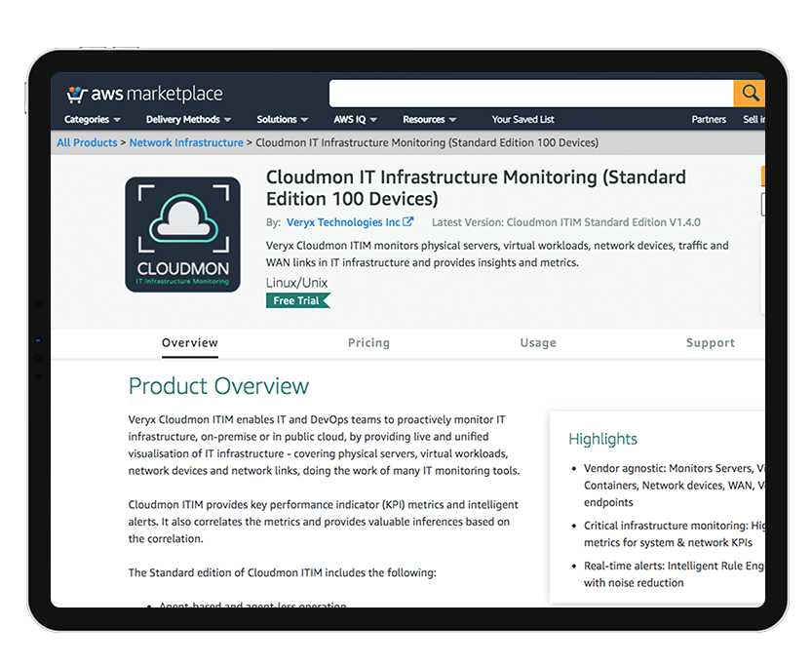Switch to the Support tab

pyautogui.click(x=711, y=343)
